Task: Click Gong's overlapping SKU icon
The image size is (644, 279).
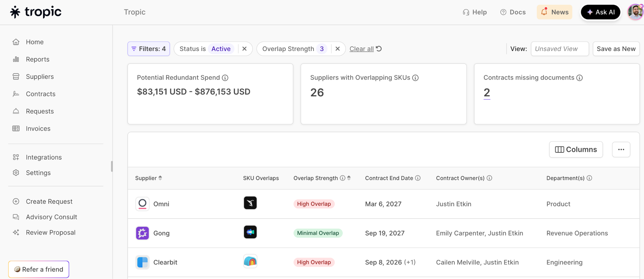Action: [250, 232]
